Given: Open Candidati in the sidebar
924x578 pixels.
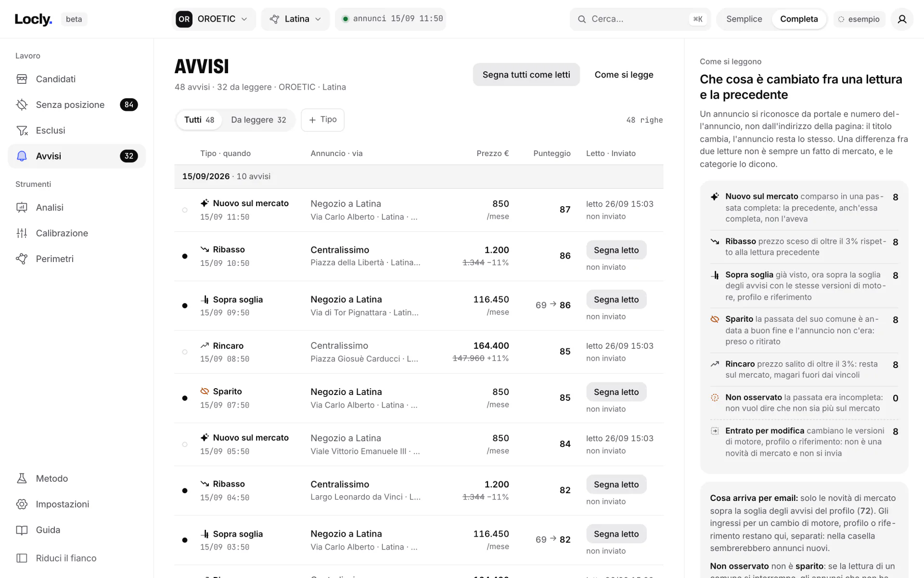Looking at the screenshot, I should tap(77, 79).
